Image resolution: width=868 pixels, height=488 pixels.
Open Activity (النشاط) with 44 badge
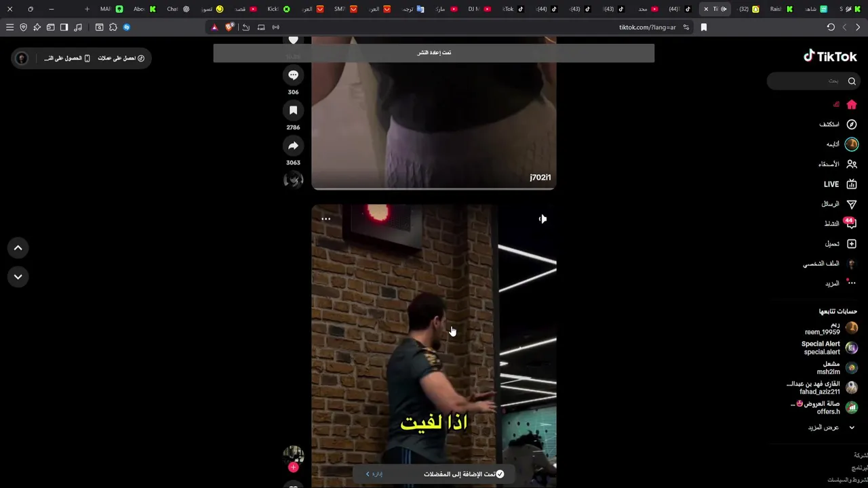(x=840, y=223)
